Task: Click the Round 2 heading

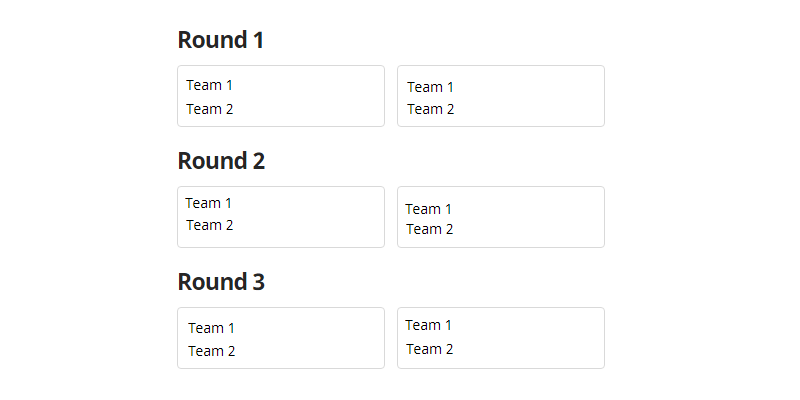Action: tap(221, 161)
